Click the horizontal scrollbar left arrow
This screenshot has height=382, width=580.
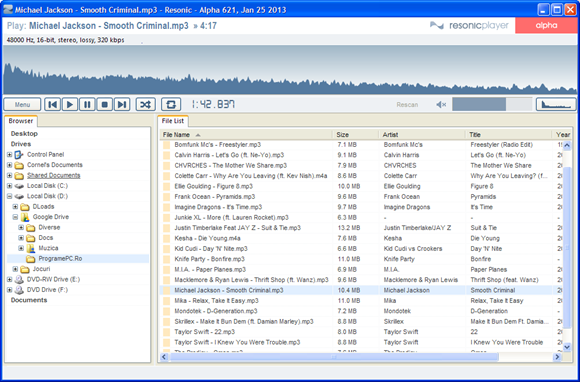pyautogui.click(x=165, y=357)
